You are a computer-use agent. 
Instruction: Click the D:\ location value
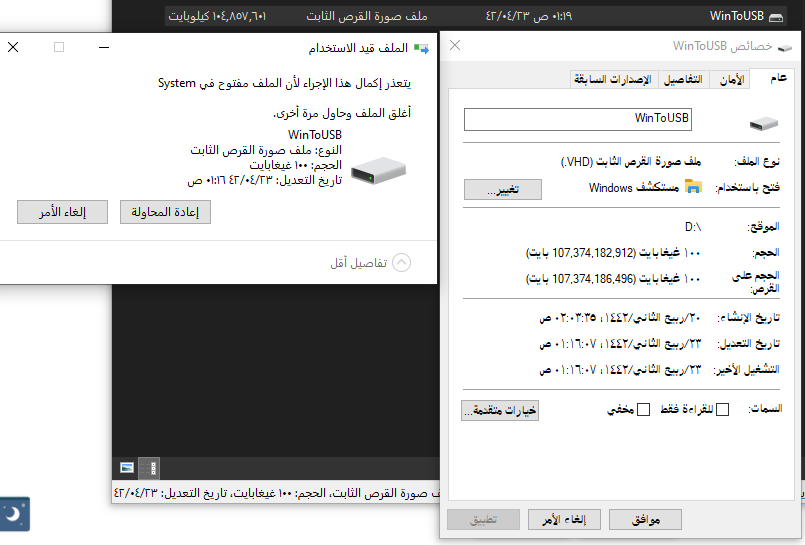693,227
